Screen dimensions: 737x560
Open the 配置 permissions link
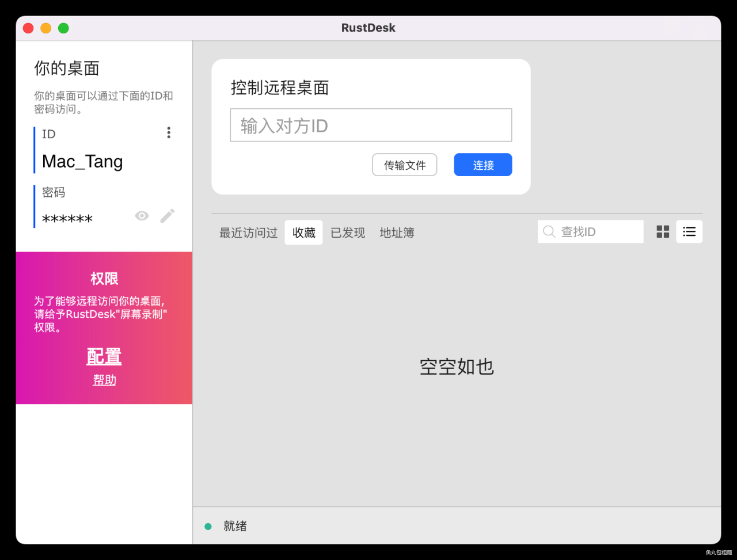click(104, 356)
